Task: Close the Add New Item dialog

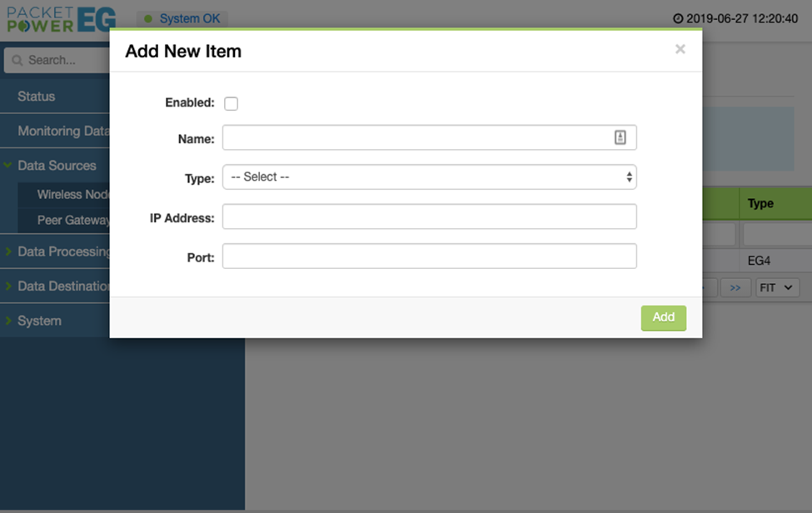Action: pos(680,49)
